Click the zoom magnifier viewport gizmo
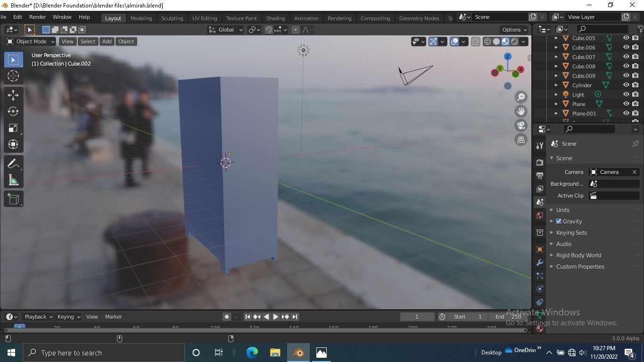The height and width of the screenshot is (362, 644). (521, 97)
